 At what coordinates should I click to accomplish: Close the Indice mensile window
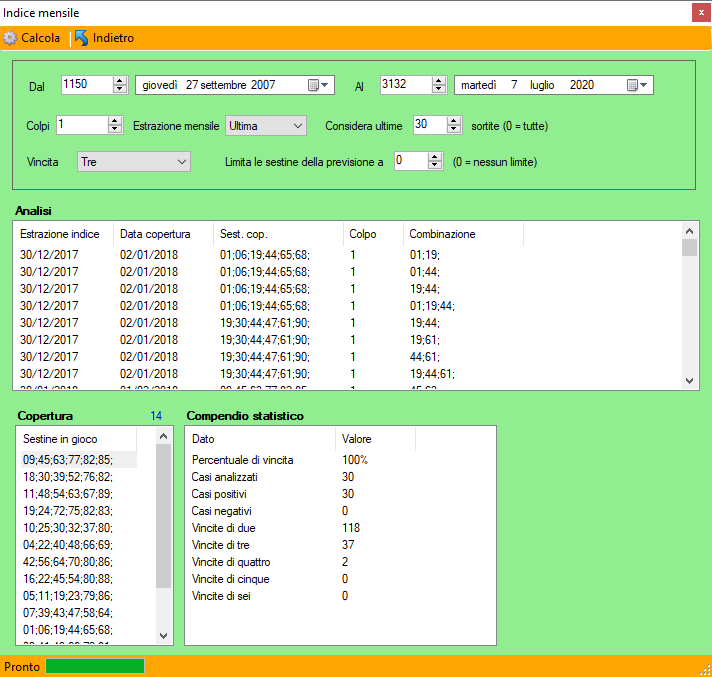tap(701, 13)
